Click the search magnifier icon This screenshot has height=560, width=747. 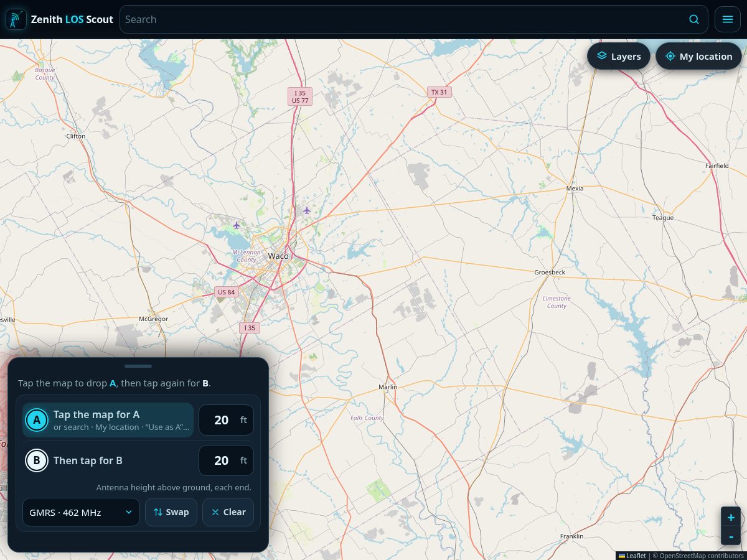(x=694, y=19)
